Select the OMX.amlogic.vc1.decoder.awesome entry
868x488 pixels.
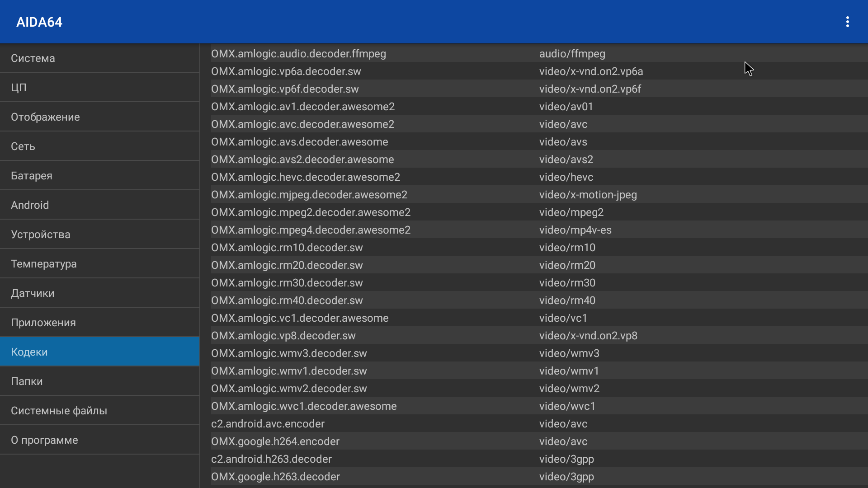click(x=539, y=318)
